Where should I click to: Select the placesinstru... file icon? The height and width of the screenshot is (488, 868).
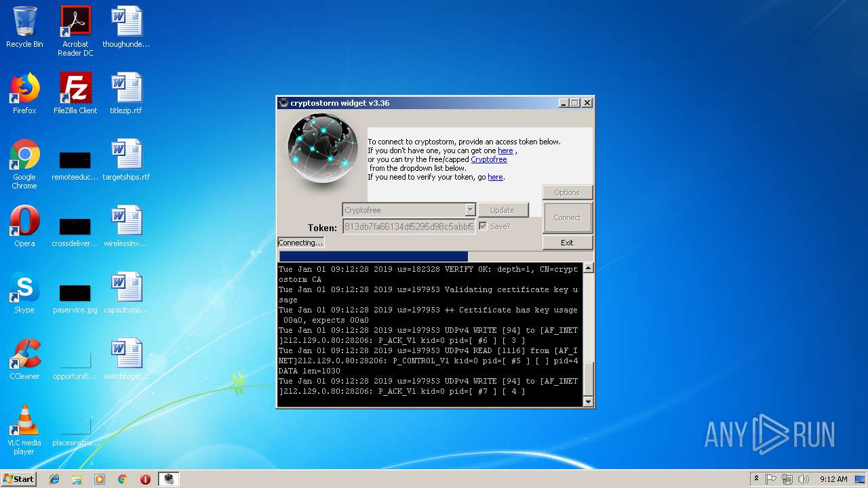[x=75, y=431]
